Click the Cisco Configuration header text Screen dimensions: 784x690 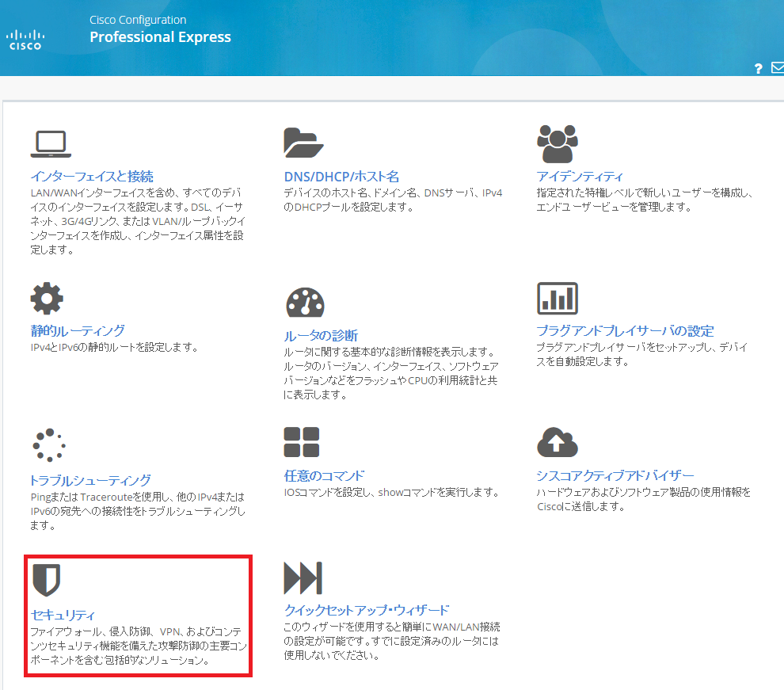(138, 20)
